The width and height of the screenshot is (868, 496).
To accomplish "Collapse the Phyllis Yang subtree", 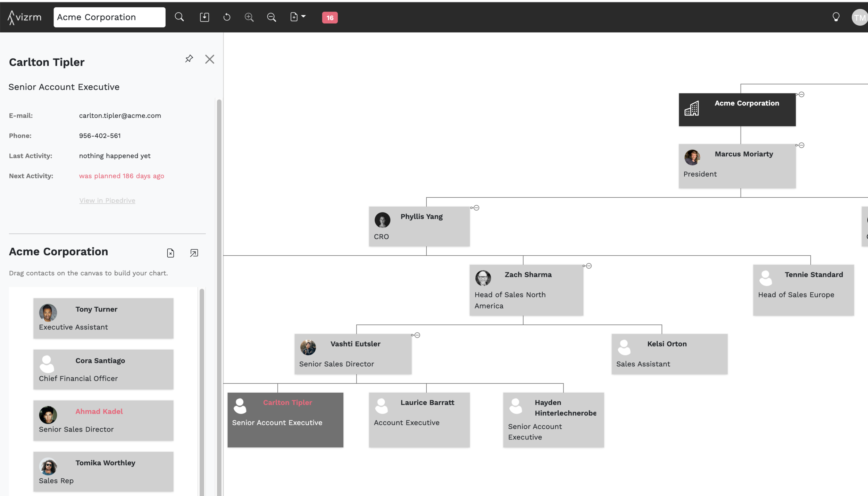I will click(476, 208).
